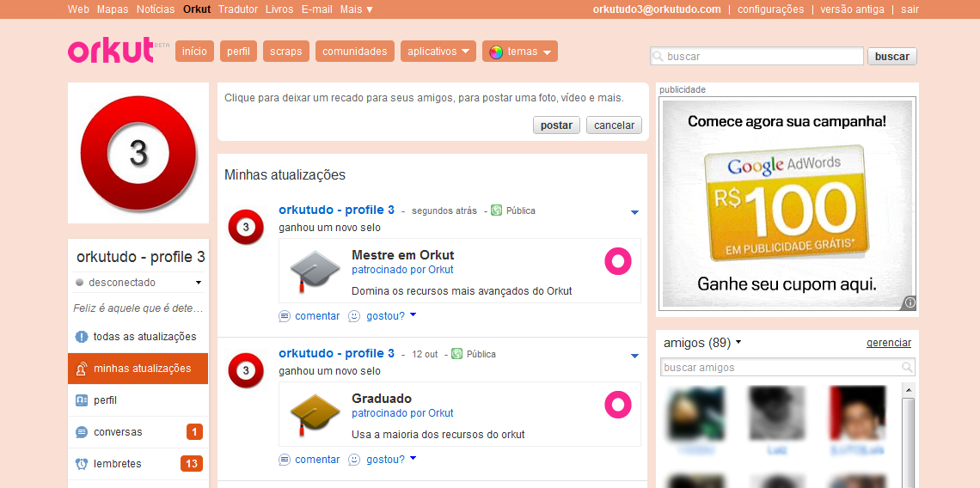
Task: Open the Tradutor link in top bar
Action: [238, 9]
